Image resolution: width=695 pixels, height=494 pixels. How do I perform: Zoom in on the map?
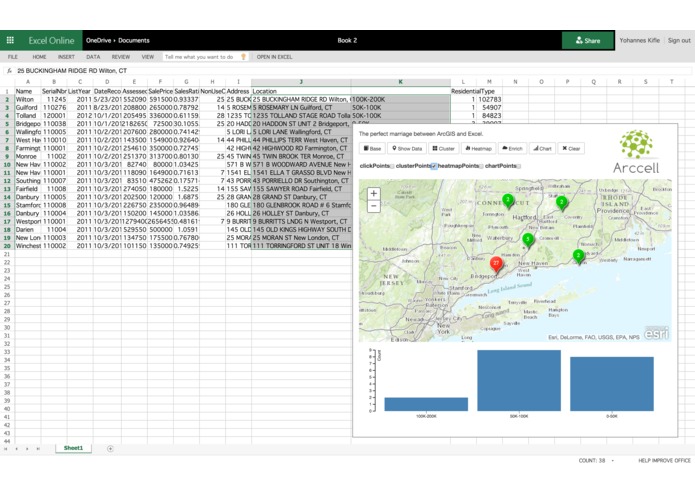(x=374, y=194)
